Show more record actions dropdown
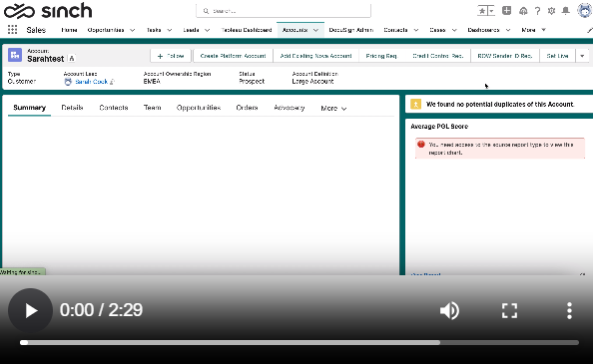 tap(582, 56)
